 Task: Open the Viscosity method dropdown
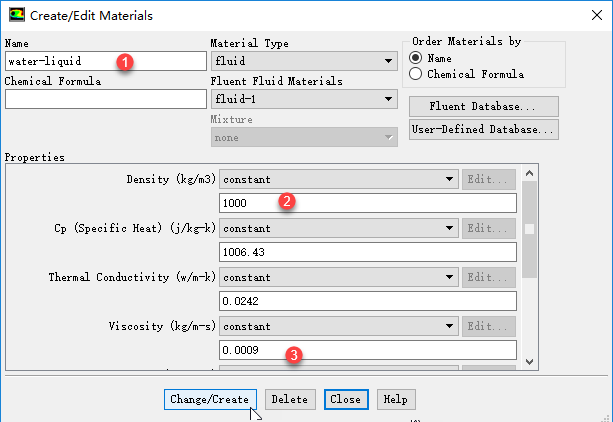click(x=338, y=326)
